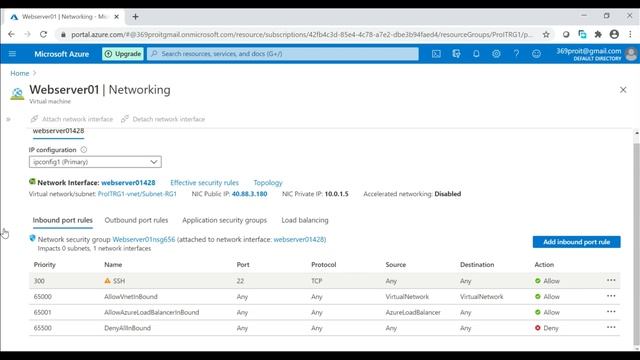Open the Chrome profile icon
The height and width of the screenshot is (360, 640).
point(614,34)
